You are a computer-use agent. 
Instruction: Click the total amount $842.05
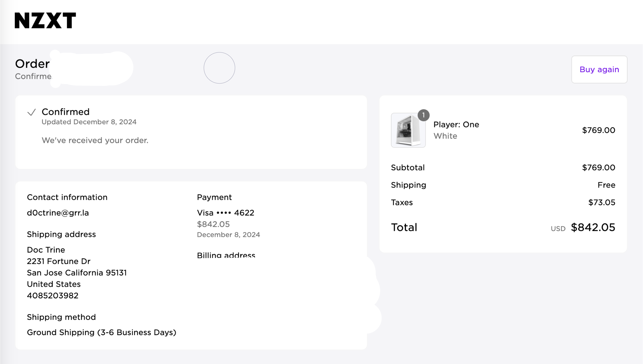point(593,227)
